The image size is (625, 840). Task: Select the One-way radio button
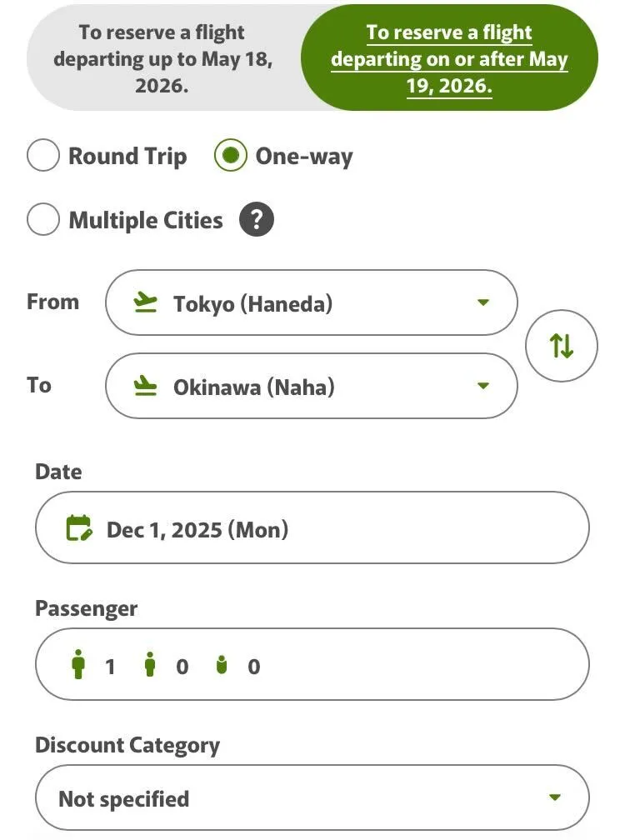pos(231,156)
